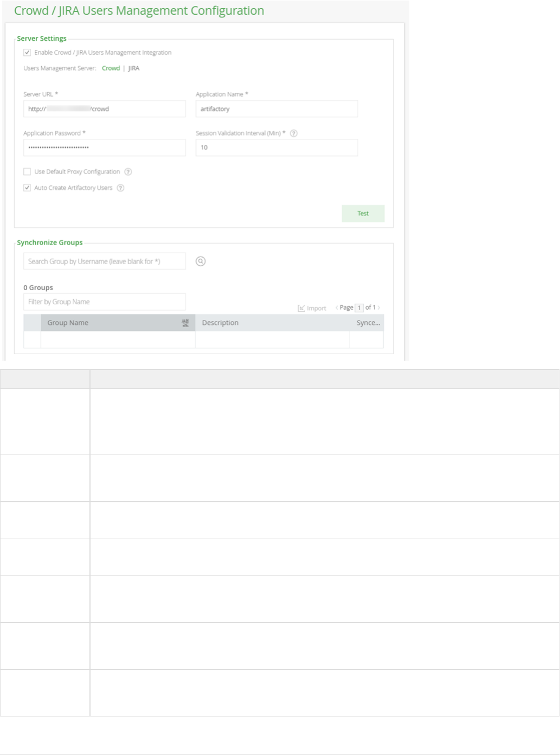Click the page number box
Screen dimensions: 560x755
click(x=359, y=308)
